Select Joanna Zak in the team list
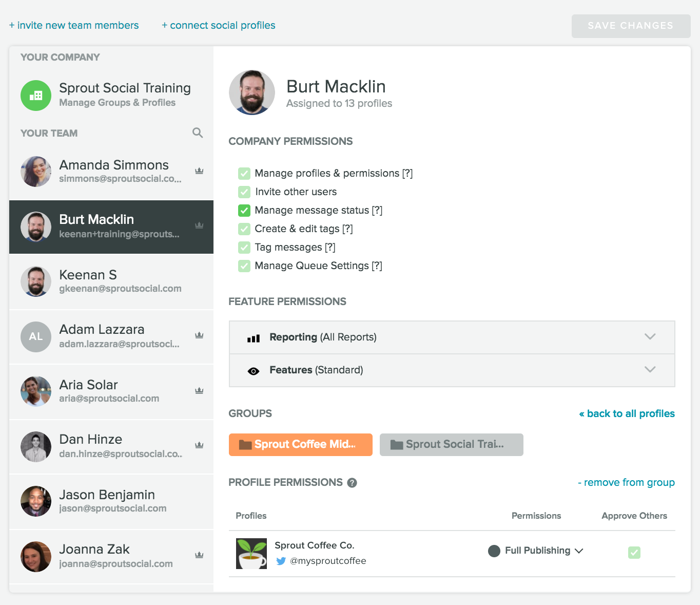The width and height of the screenshot is (700, 605). click(x=111, y=557)
